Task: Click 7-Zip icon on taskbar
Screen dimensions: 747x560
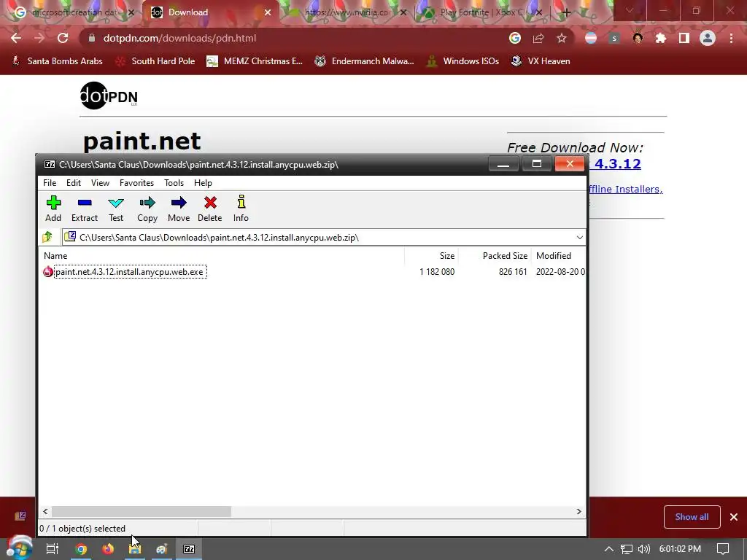Action: pos(189,549)
